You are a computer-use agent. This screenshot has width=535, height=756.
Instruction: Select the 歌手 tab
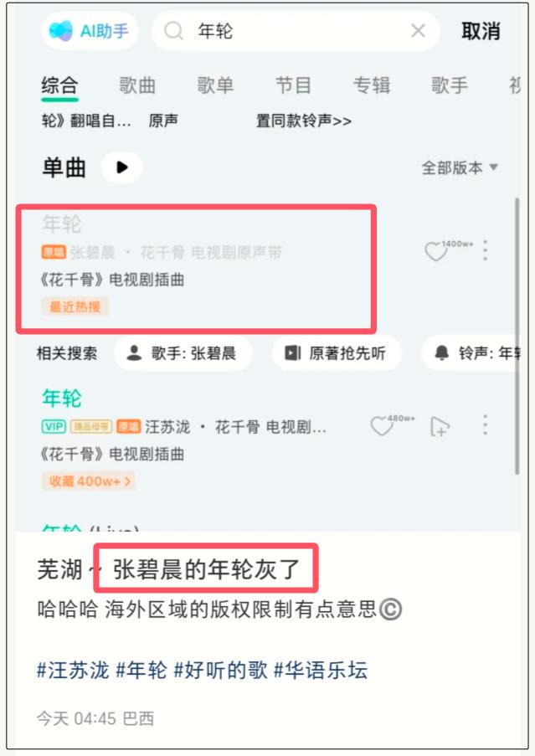click(x=450, y=86)
